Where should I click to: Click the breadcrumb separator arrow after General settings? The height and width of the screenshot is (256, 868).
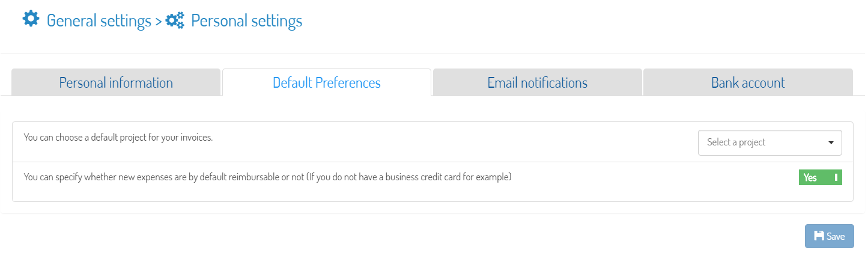click(158, 22)
